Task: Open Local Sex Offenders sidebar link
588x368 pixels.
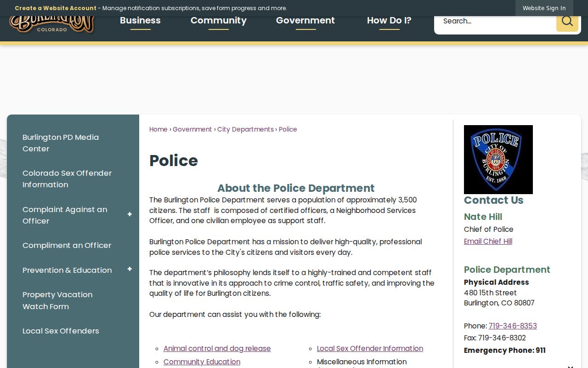Action: coord(61,331)
